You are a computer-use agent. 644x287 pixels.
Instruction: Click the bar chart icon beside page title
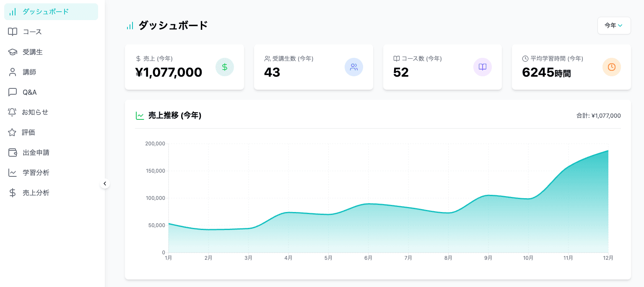(130, 26)
